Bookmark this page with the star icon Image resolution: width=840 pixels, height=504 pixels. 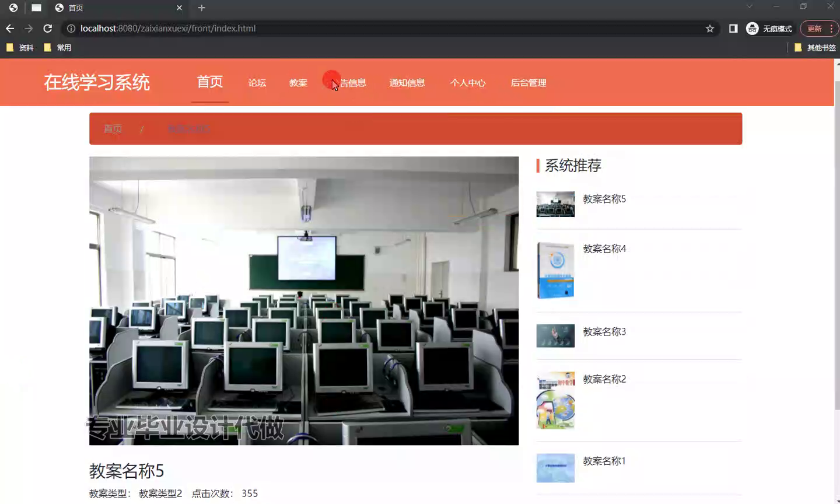click(x=710, y=28)
